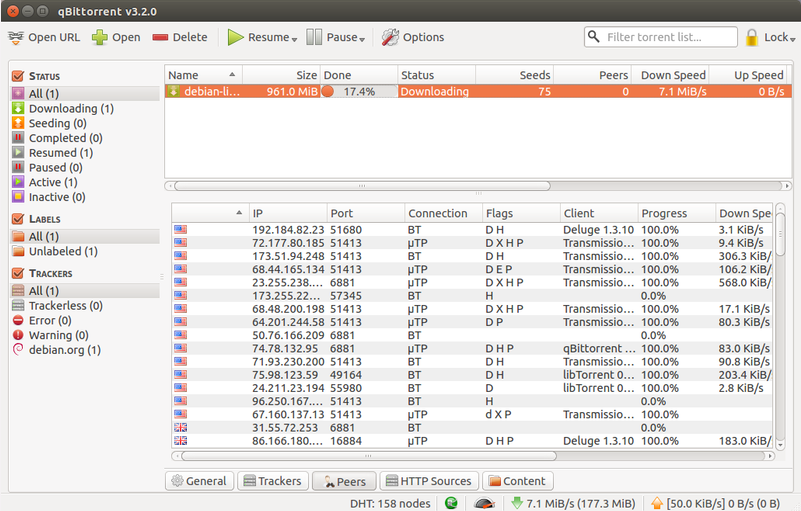The height and width of the screenshot is (511, 801).
Task: Switch to the Content tab
Action: click(x=517, y=481)
